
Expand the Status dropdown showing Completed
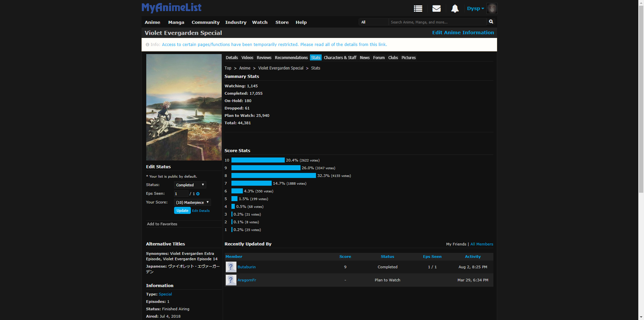[x=190, y=185]
